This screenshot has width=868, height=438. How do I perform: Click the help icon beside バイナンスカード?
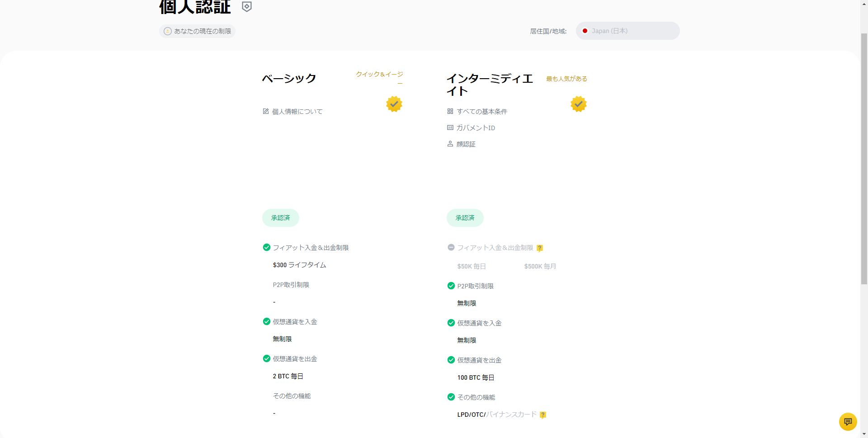coord(543,415)
